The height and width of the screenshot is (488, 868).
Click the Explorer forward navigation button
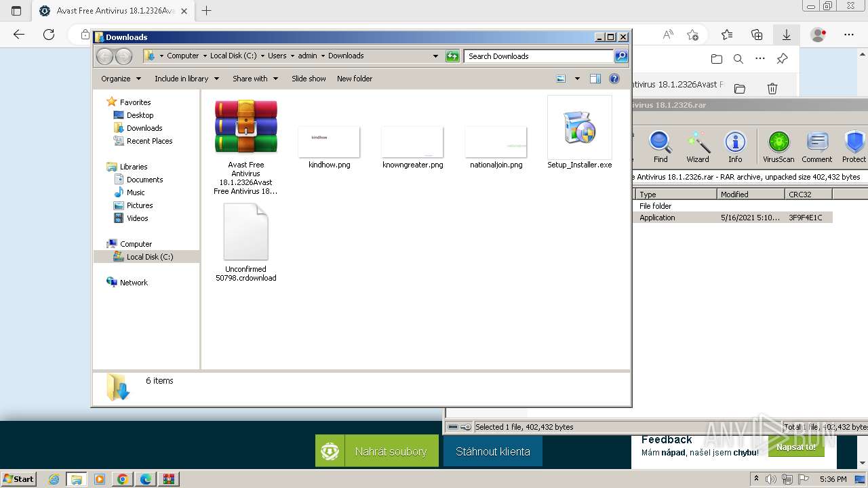pyautogui.click(x=123, y=56)
